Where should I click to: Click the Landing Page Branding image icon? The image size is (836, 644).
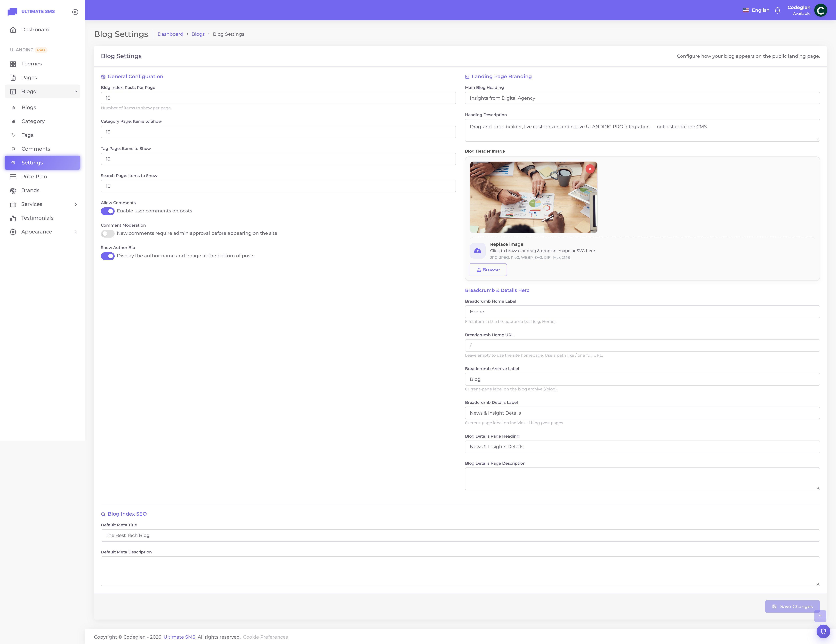[x=467, y=77]
